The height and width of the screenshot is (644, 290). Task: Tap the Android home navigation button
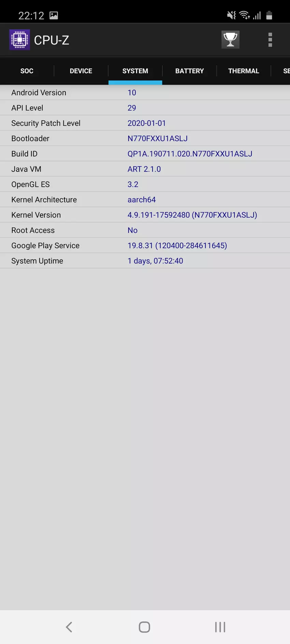145,627
